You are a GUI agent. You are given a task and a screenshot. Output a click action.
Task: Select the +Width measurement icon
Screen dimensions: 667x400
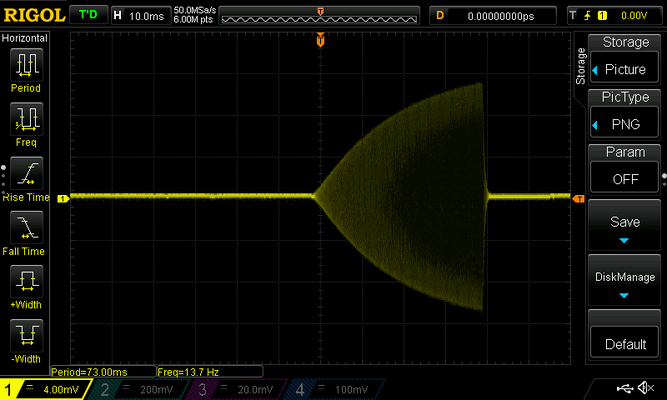click(26, 281)
